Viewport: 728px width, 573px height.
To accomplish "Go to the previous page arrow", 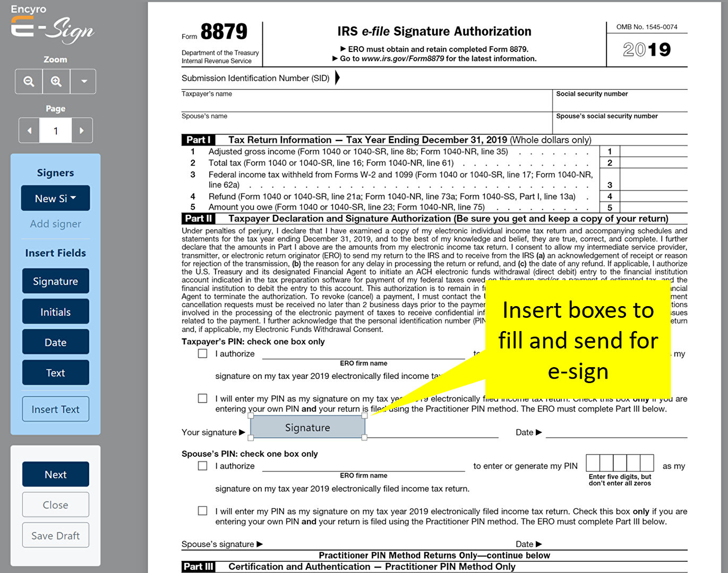I will tap(29, 131).
